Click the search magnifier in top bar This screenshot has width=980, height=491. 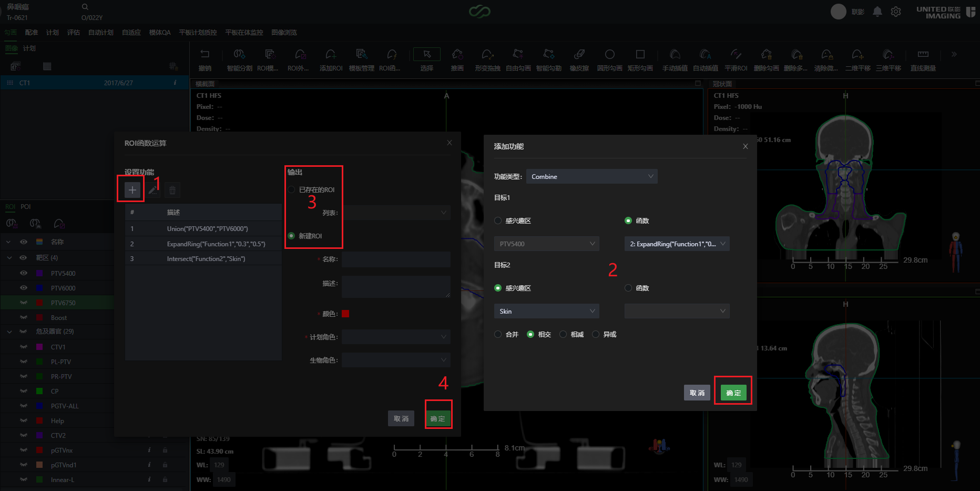pos(85,7)
